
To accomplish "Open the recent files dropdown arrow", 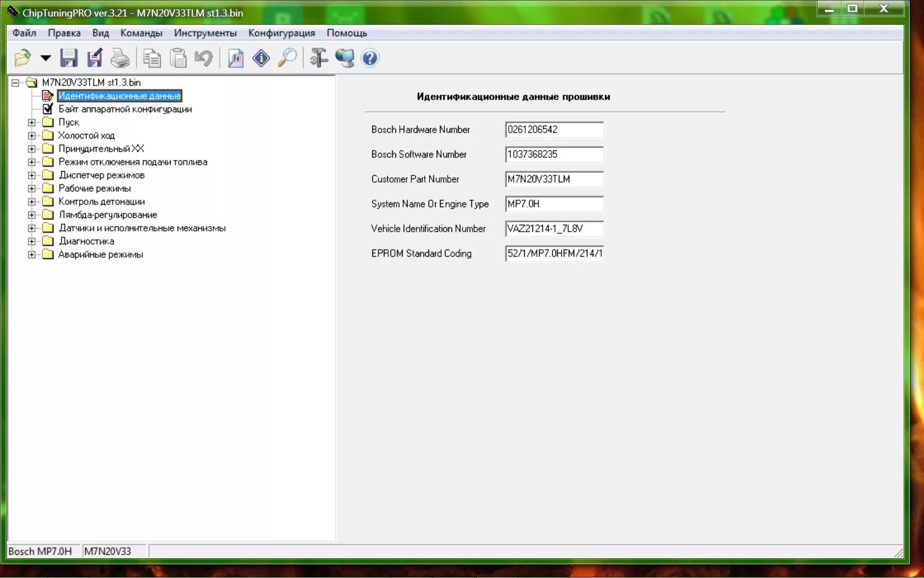I will point(46,58).
